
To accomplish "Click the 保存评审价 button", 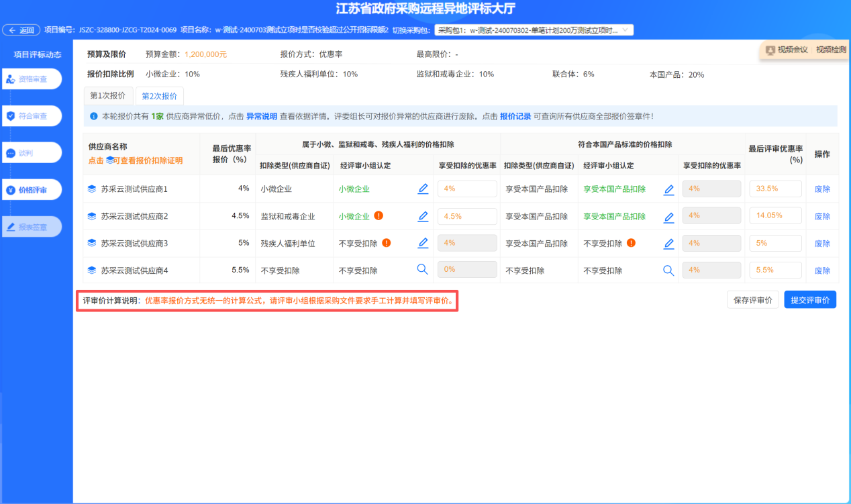I will [752, 300].
